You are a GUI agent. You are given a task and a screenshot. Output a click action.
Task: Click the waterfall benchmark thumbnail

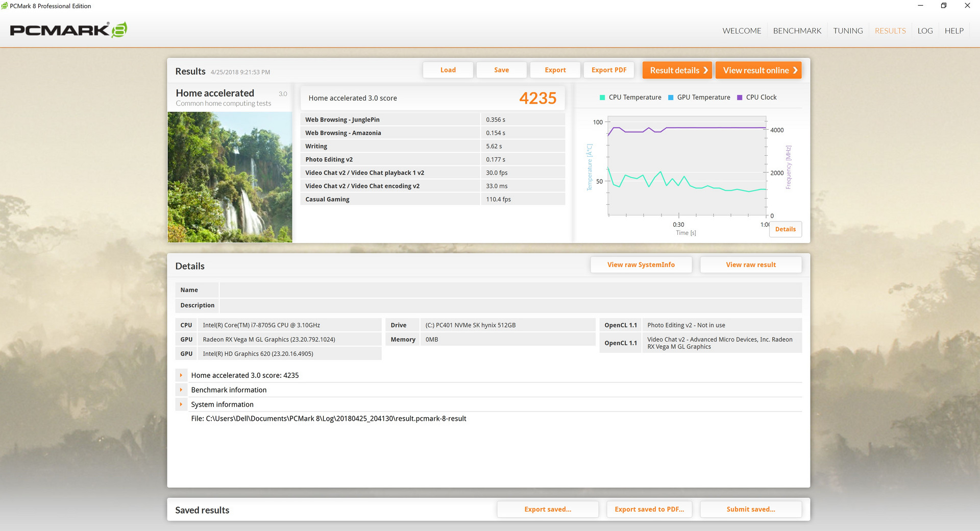230,177
